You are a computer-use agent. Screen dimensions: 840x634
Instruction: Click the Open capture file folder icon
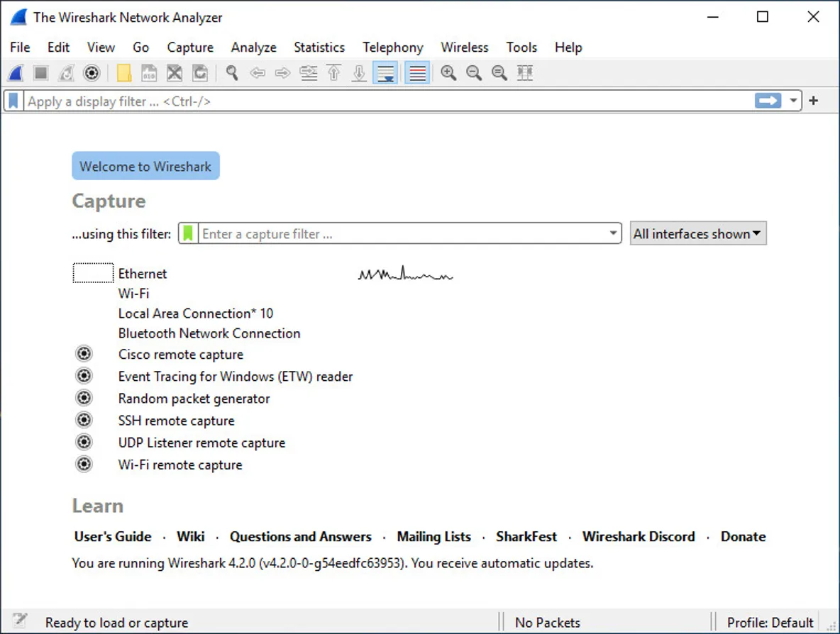click(124, 73)
